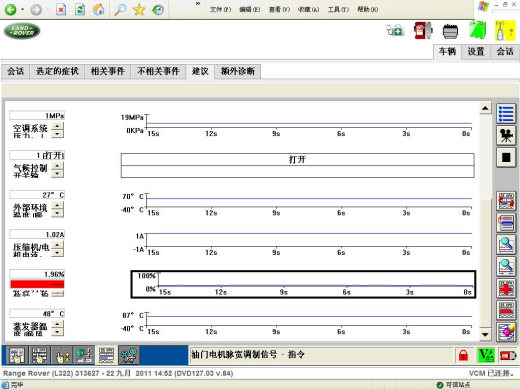Open the globe network test icon
The height and width of the screenshot is (390, 520).
(84, 355)
